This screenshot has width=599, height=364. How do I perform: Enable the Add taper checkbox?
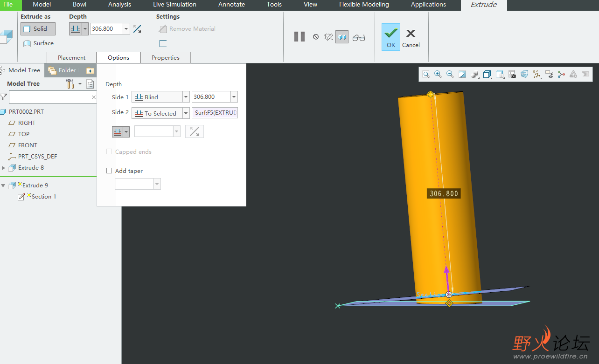click(109, 171)
